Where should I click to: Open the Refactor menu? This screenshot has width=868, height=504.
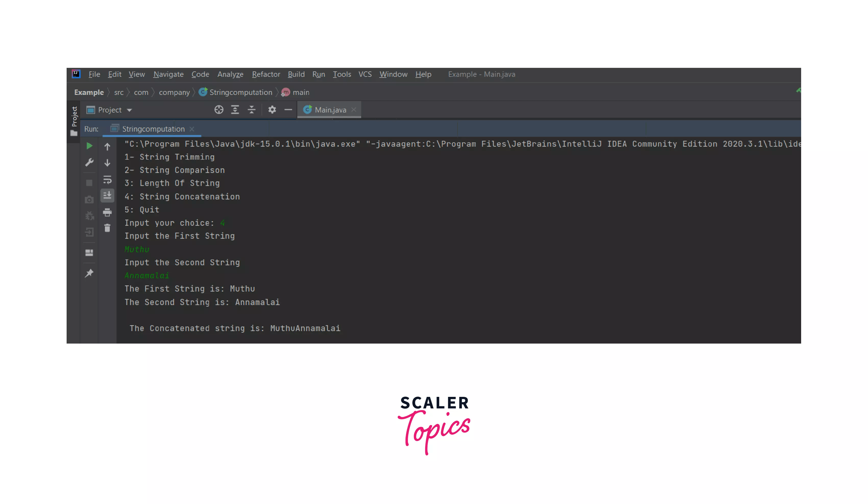point(266,74)
